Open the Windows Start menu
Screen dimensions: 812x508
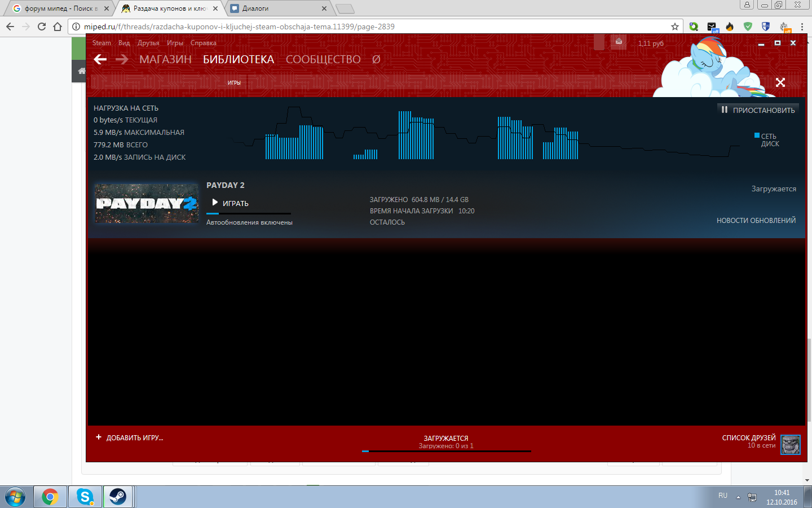coord(15,497)
